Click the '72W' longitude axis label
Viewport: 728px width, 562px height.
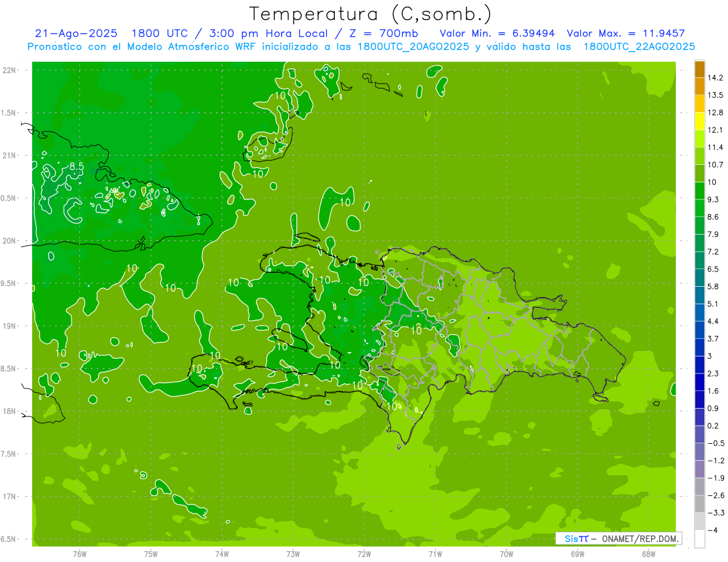[x=364, y=554]
